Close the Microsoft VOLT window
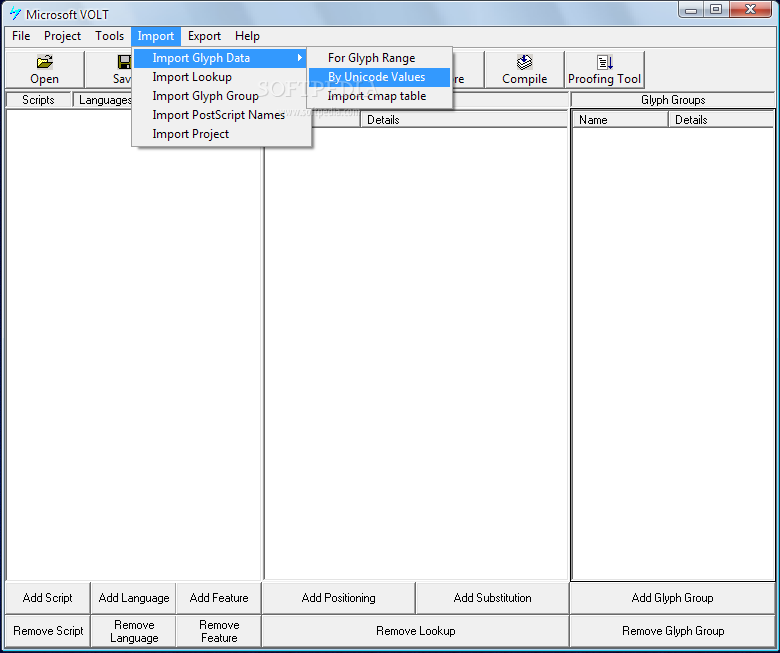The image size is (780, 653). point(751,9)
